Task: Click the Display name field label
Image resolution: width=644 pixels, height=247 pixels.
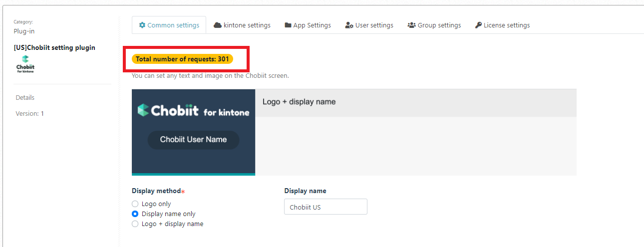Action: 305,191
